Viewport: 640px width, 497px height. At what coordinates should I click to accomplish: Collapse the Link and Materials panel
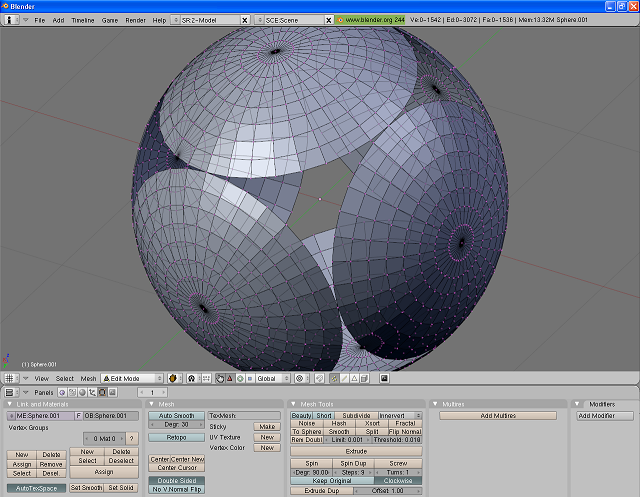click(10, 404)
